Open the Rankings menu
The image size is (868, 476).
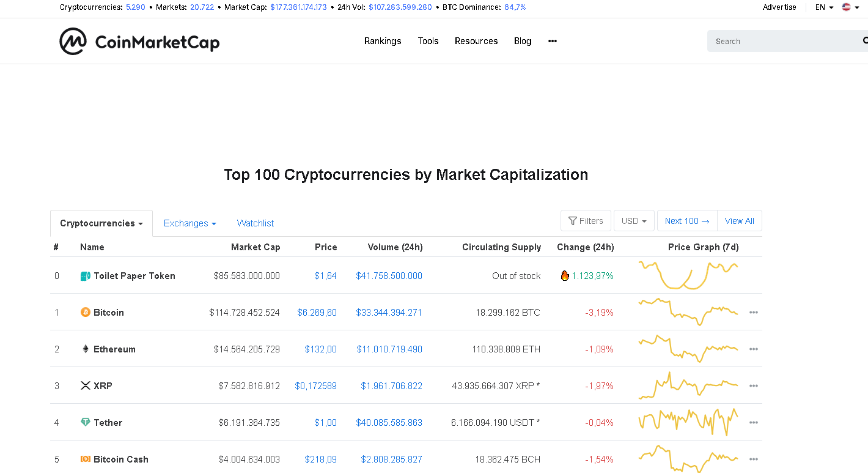383,41
